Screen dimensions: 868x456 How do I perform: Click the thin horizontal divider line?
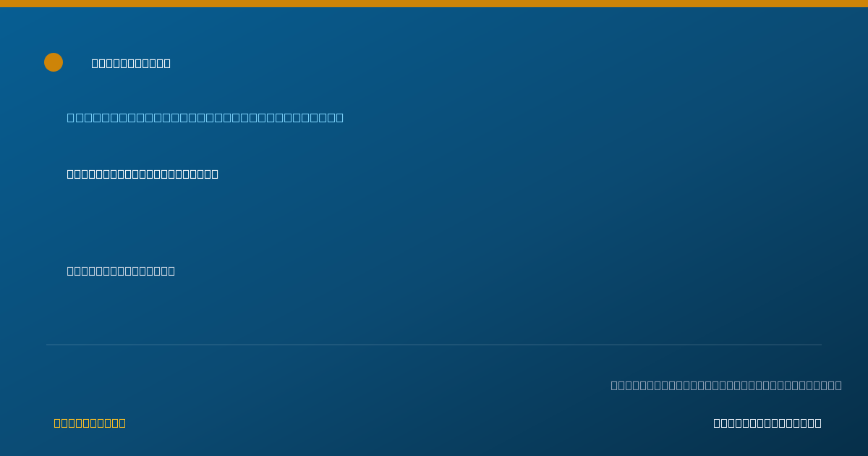click(434, 345)
